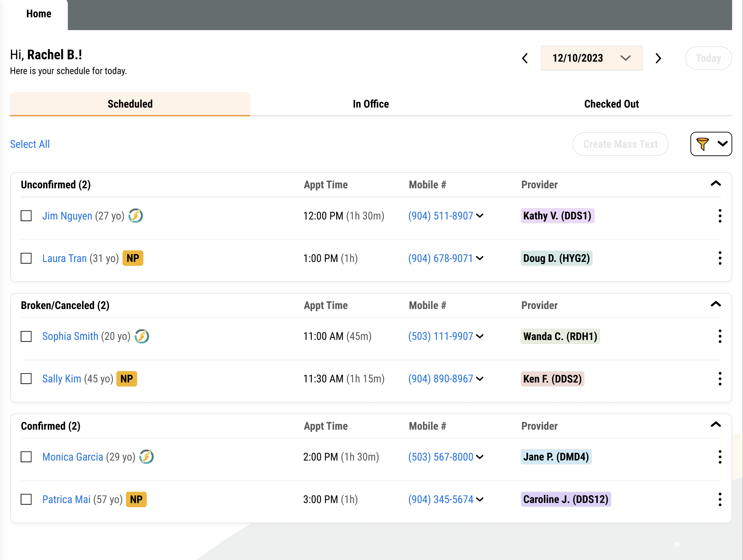Click phone number (904) 511-8907
This screenshot has width=743, height=560.
440,216
